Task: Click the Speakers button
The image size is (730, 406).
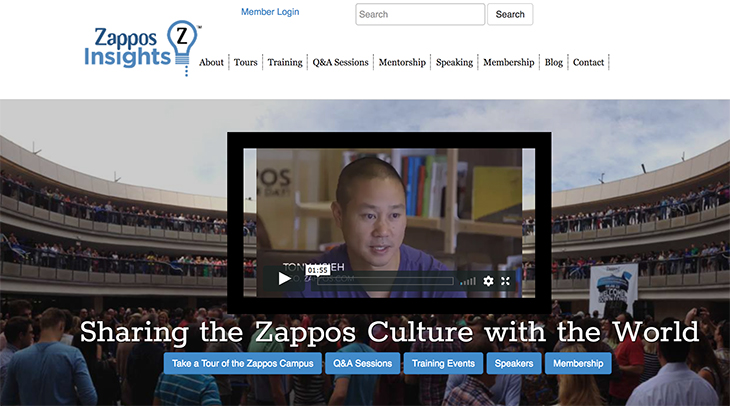Action: tap(514, 363)
